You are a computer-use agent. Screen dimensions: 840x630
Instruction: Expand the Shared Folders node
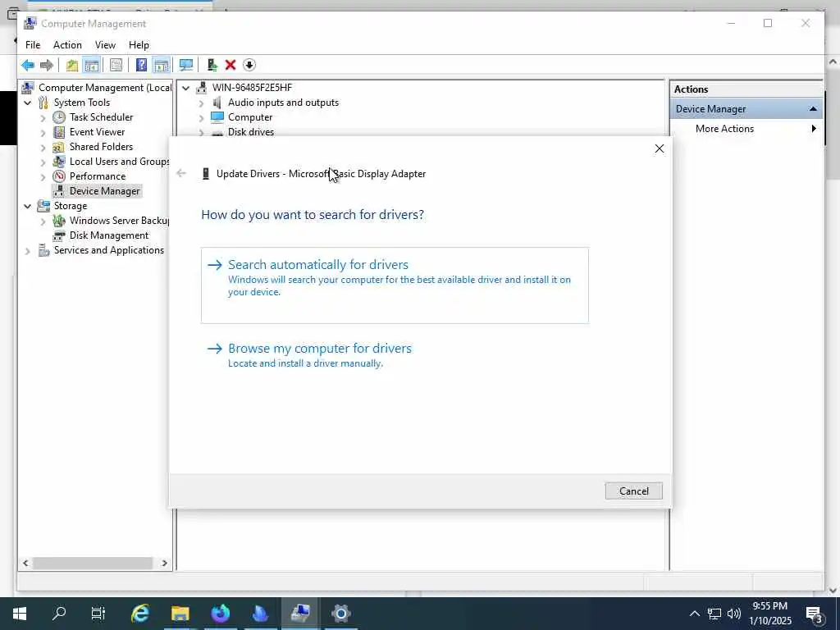pyautogui.click(x=43, y=147)
